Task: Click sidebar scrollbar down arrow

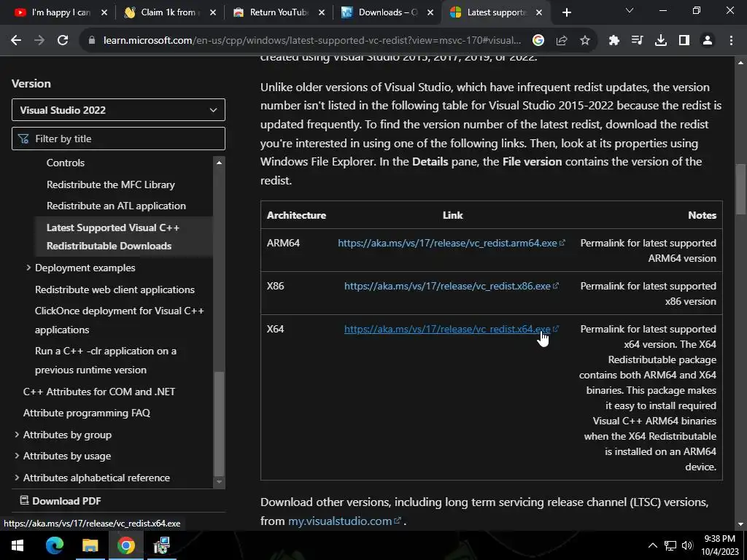Action: click(x=219, y=482)
